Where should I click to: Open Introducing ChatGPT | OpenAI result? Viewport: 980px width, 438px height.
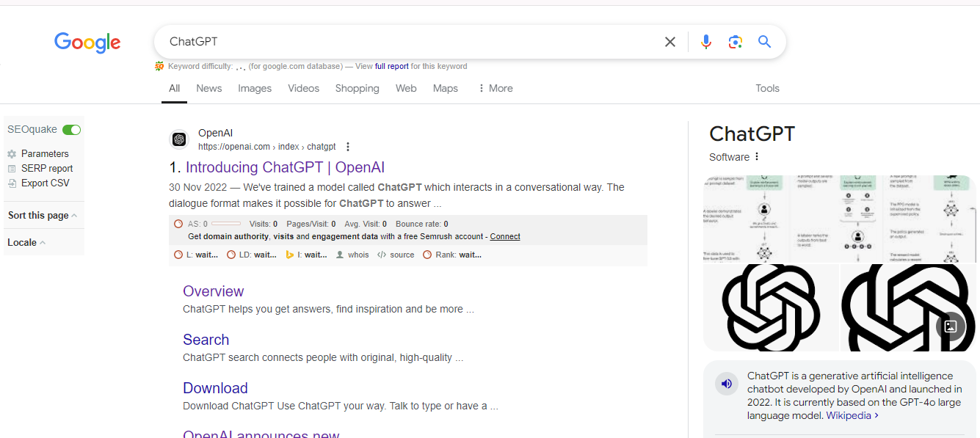(285, 167)
